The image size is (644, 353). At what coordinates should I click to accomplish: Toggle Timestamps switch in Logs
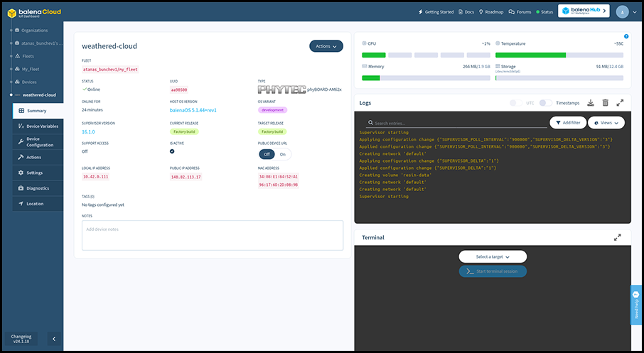tap(545, 103)
